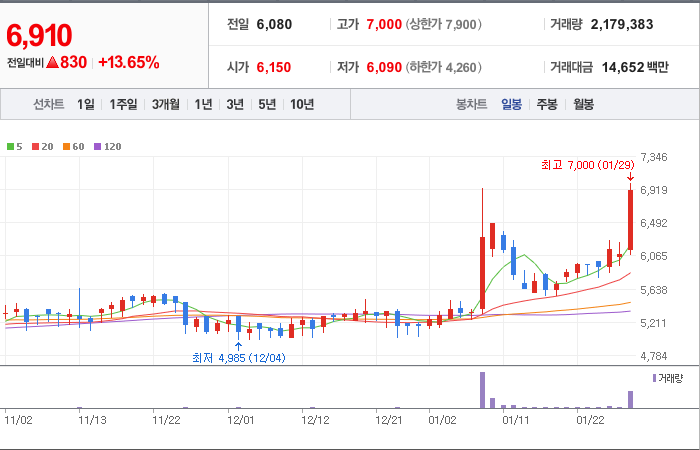The width and height of the screenshot is (700, 450).
Task: Click the 고가 value 7,000
Action: coord(384,24)
